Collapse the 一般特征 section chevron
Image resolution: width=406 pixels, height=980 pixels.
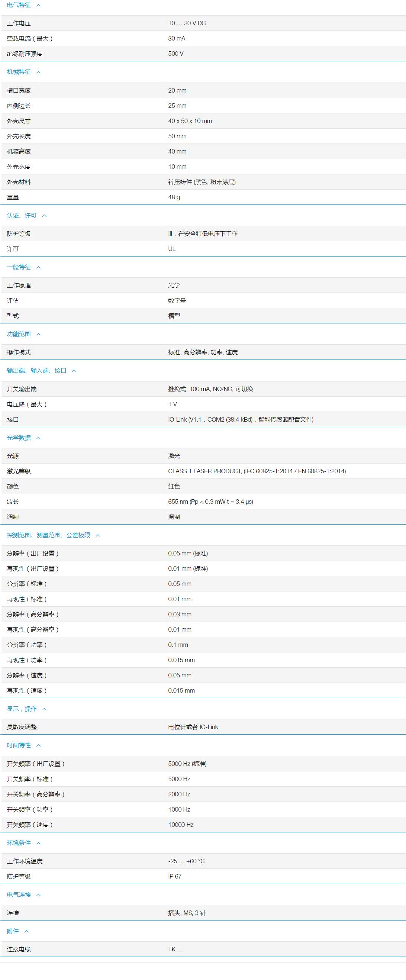(x=38, y=267)
